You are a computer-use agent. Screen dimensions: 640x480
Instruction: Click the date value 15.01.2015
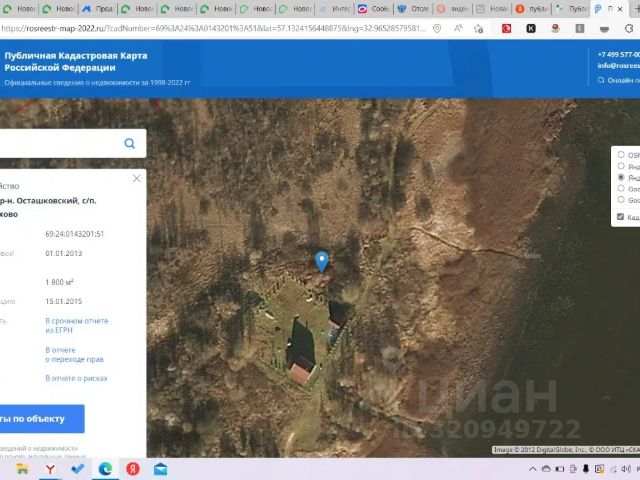click(x=64, y=301)
